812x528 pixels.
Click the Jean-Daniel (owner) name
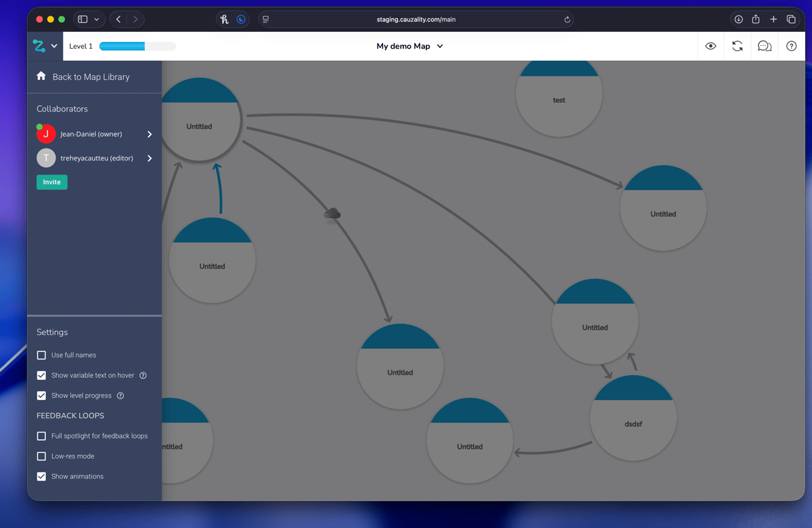tap(91, 134)
